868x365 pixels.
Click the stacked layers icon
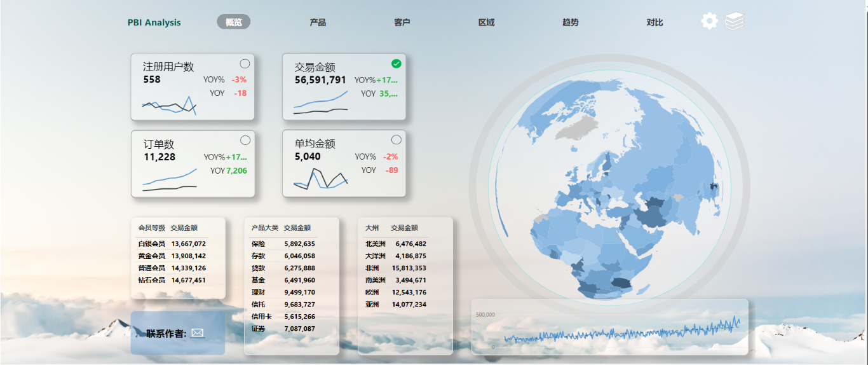coord(734,22)
